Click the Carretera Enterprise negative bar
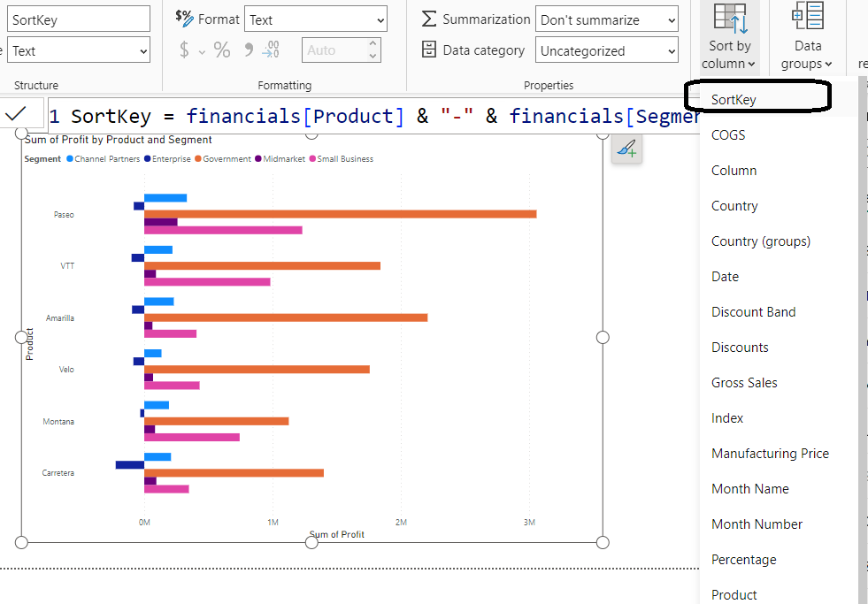Viewport: 868px width, 604px height. click(x=130, y=464)
